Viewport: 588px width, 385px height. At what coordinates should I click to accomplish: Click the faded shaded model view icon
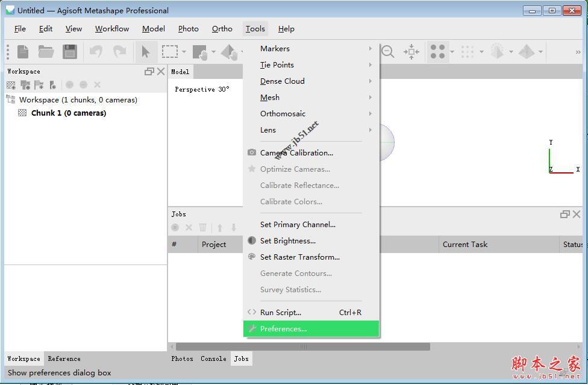(x=497, y=52)
